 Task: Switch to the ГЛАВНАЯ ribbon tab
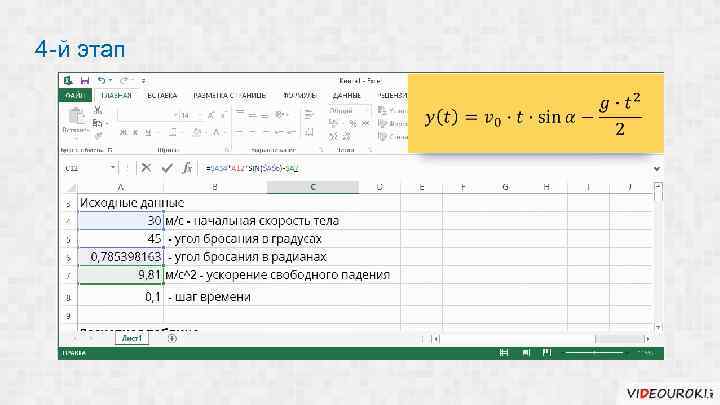point(116,96)
